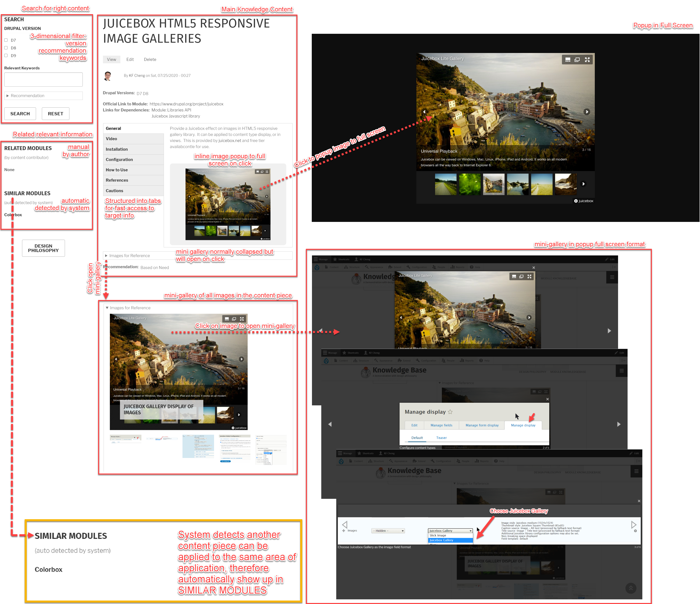Open the '- Hidden -' label dropdown

point(388,531)
